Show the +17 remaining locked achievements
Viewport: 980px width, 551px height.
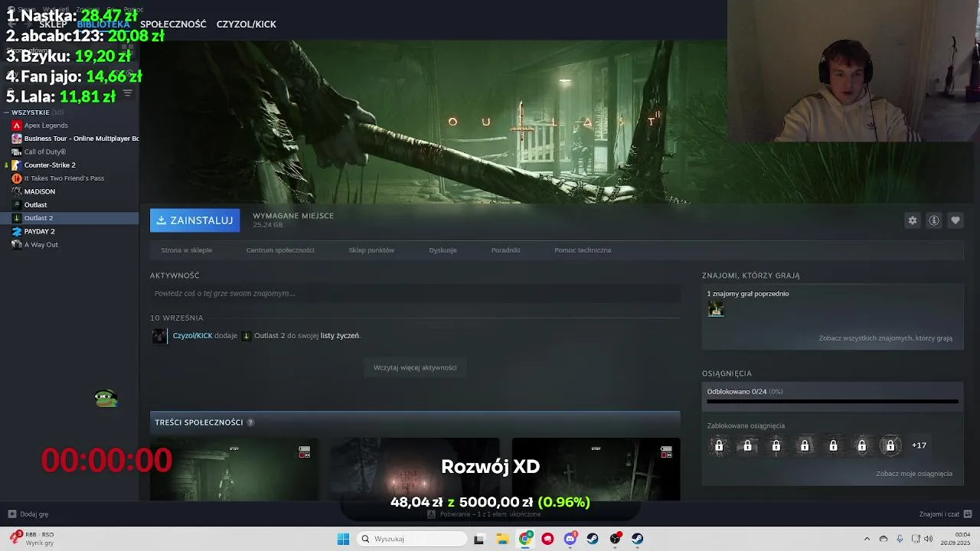click(x=919, y=445)
